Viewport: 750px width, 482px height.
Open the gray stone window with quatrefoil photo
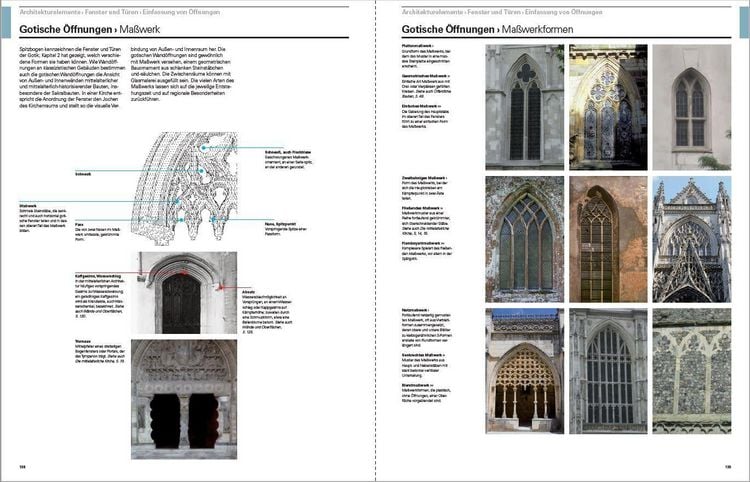point(525,107)
